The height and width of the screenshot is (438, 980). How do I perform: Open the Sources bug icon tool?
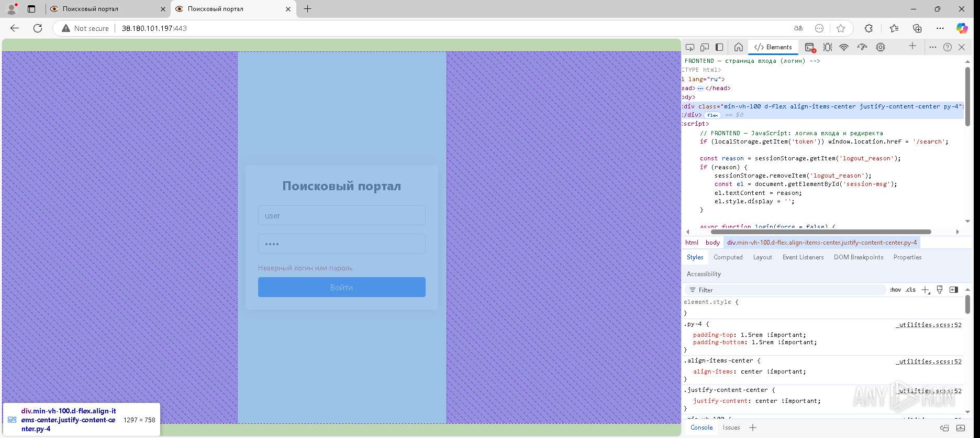827,47
